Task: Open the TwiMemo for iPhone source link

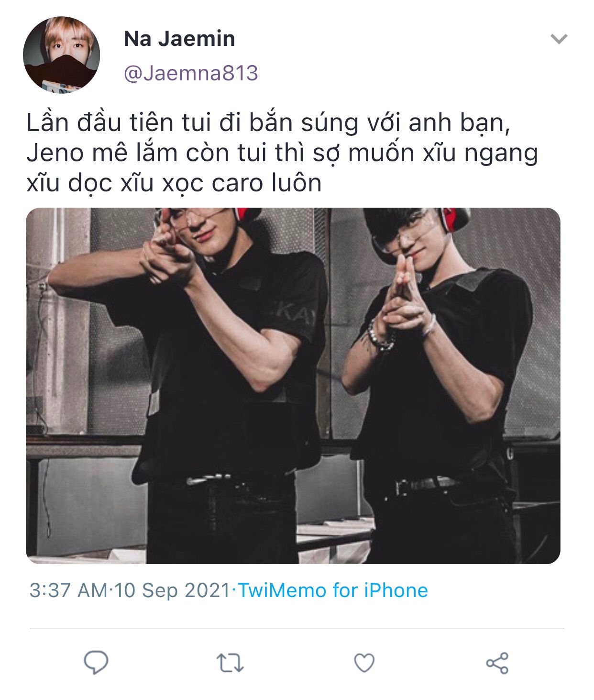Action: pos(333,590)
